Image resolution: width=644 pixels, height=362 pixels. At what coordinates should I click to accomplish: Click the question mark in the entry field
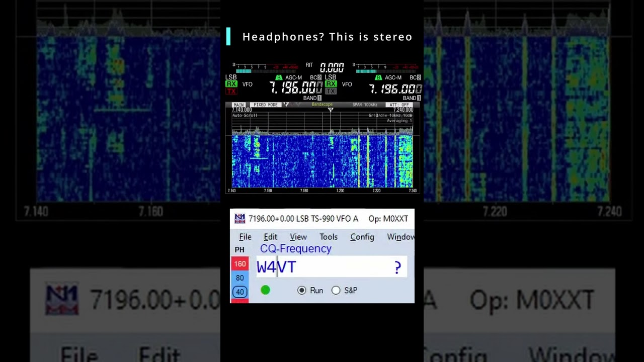tap(397, 267)
